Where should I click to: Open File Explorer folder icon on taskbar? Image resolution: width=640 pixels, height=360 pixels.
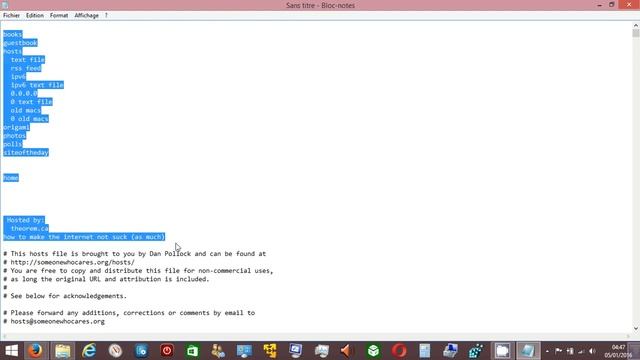(62, 351)
